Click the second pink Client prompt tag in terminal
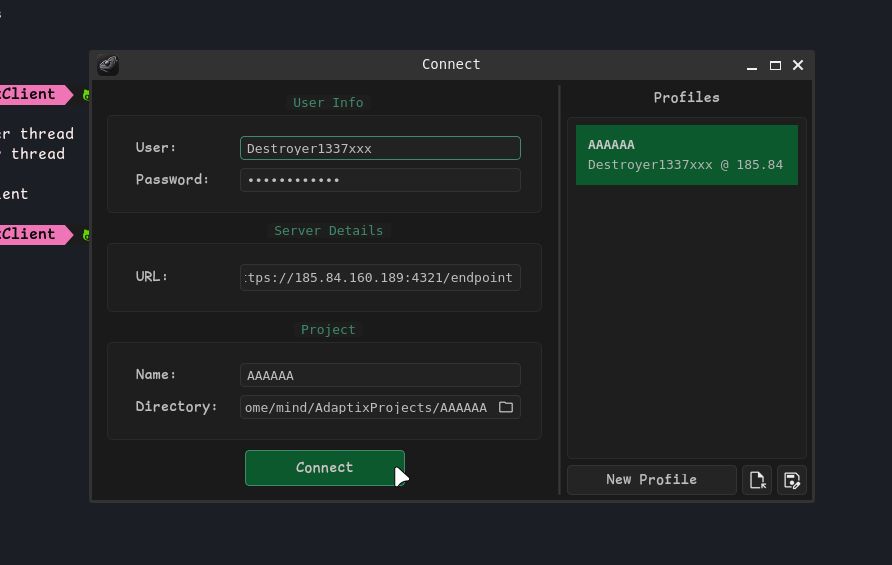Viewport: 892px width, 565px height. tap(32, 234)
